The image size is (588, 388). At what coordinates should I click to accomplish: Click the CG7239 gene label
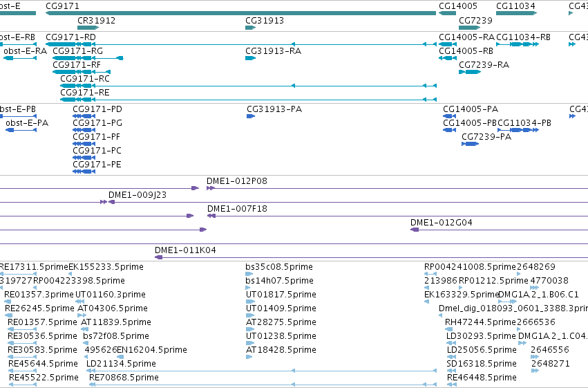(x=475, y=21)
